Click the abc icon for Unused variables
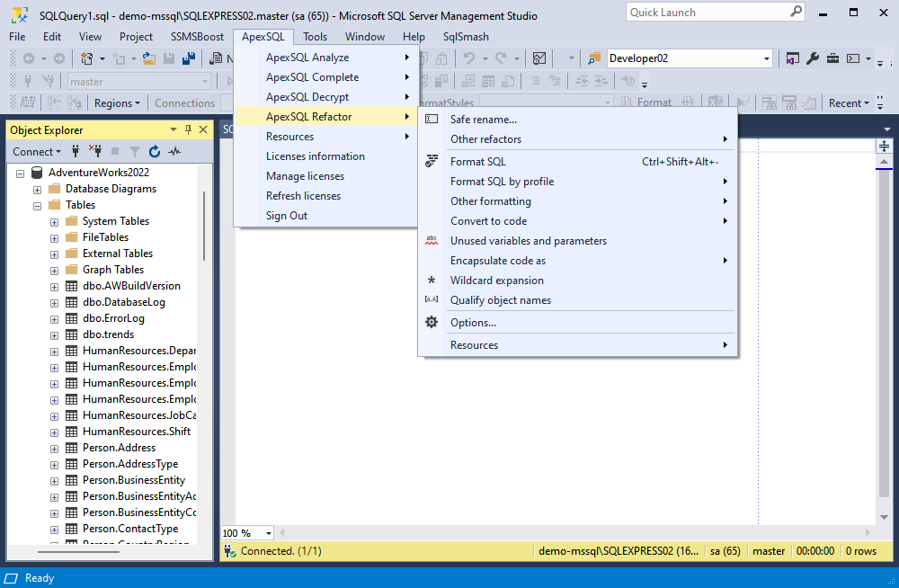 point(432,240)
